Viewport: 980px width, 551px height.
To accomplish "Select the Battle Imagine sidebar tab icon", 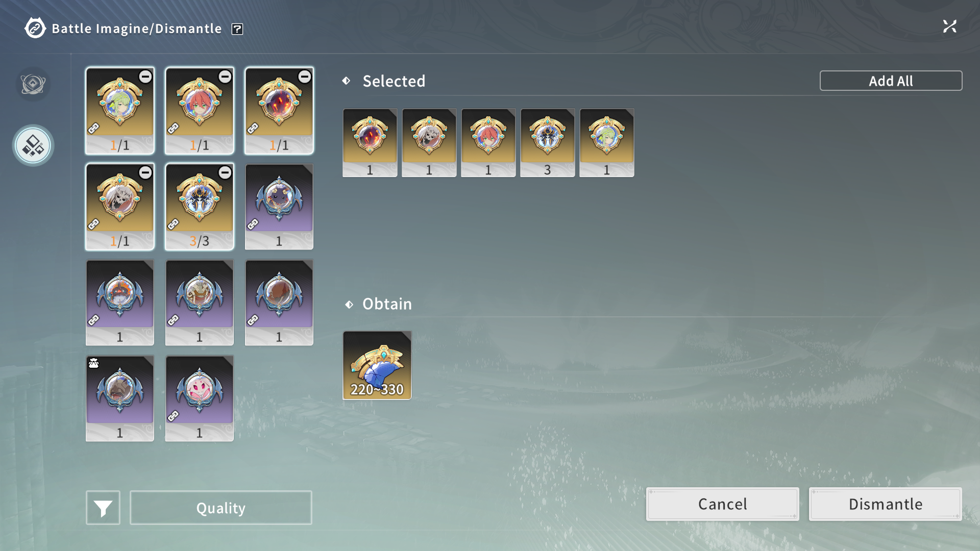I will pyautogui.click(x=33, y=84).
